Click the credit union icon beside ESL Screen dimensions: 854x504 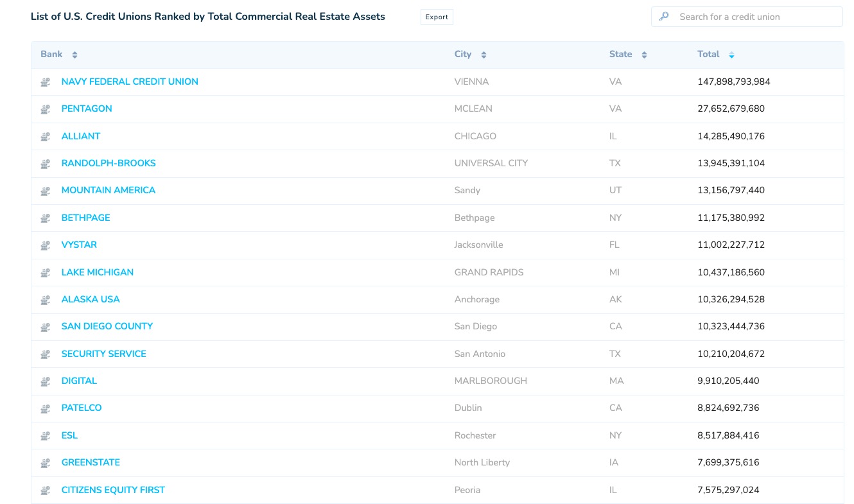pyautogui.click(x=46, y=436)
